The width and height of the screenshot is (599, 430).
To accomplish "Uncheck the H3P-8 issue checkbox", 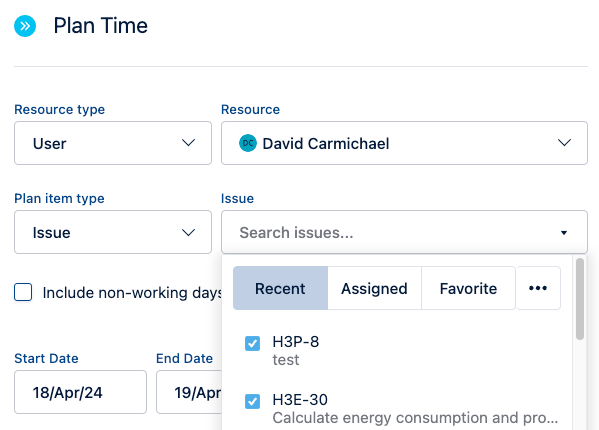I will 253,343.
